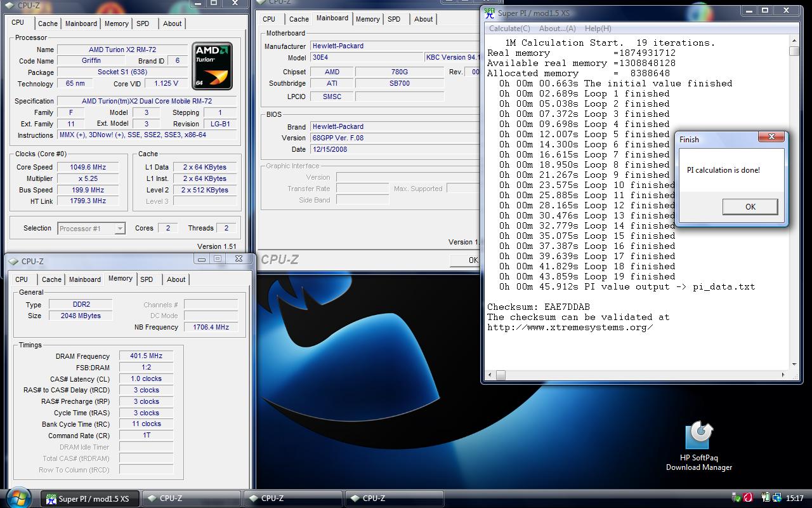Activate the second CPU-Z taskbar button
Image resolution: width=812 pixels, height=508 pixels.
[x=292, y=498]
